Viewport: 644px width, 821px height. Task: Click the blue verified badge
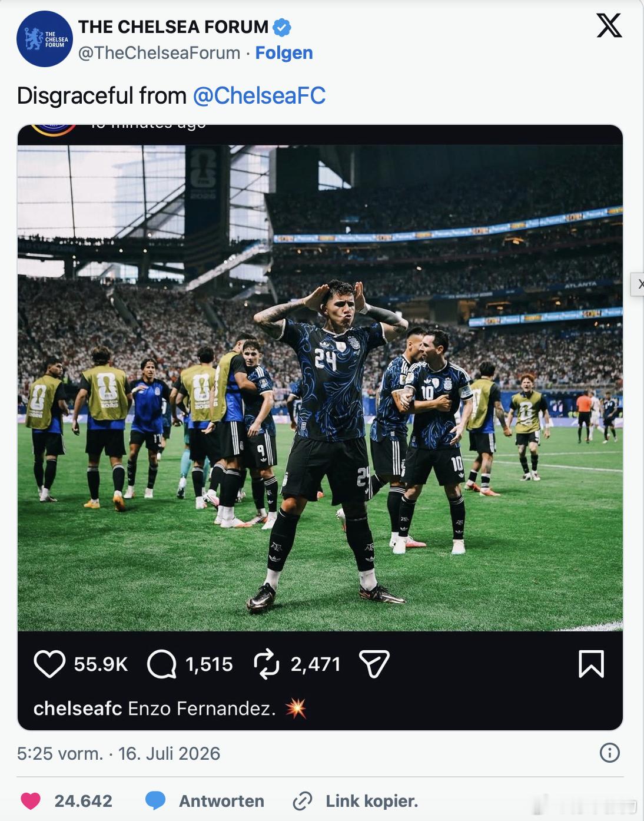coord(282,27)
